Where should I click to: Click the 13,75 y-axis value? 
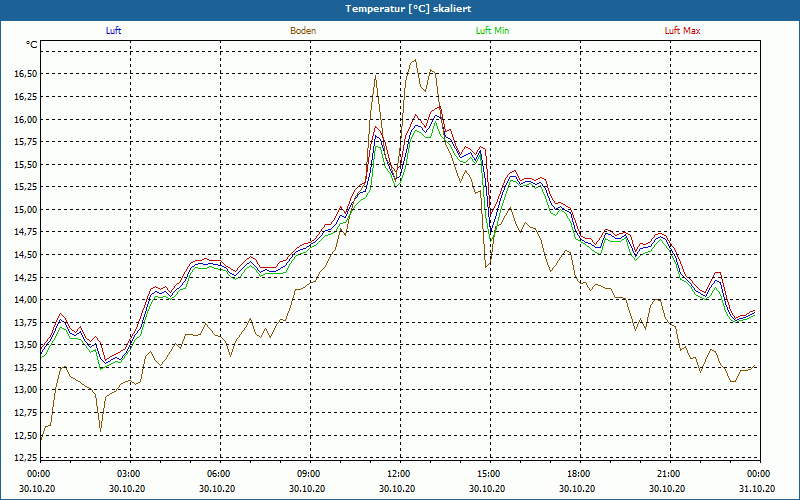26,322
